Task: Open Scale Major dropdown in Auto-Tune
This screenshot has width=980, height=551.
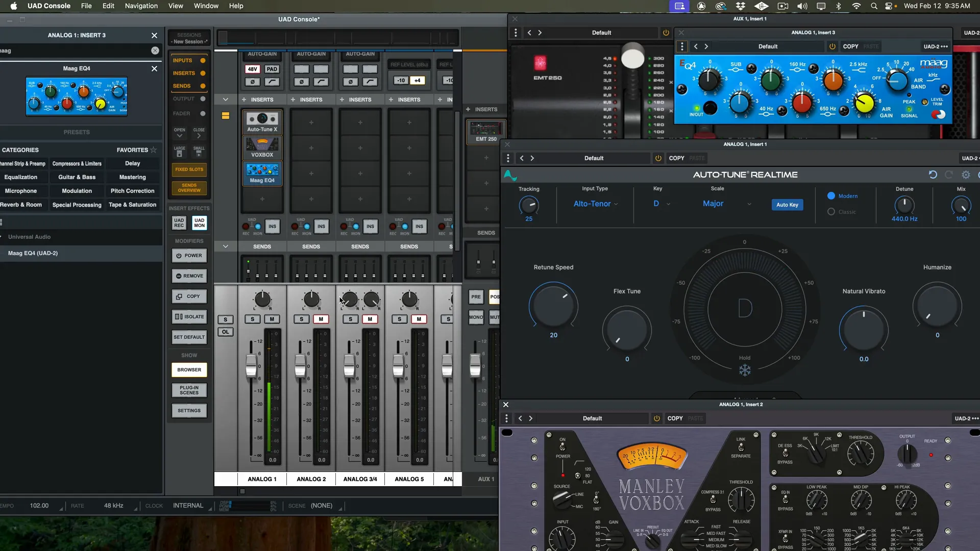Action: click(x=727, y=204)
